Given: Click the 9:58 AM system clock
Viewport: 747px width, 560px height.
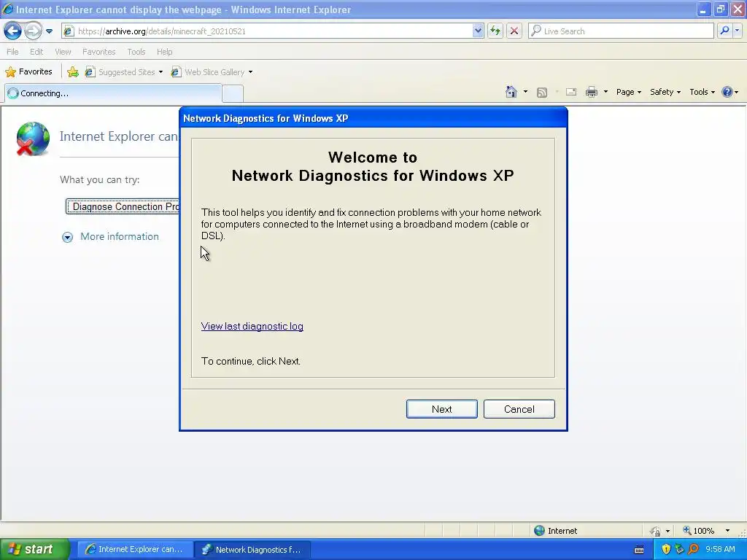Looking at the screenshot, I should coord(720,549).
